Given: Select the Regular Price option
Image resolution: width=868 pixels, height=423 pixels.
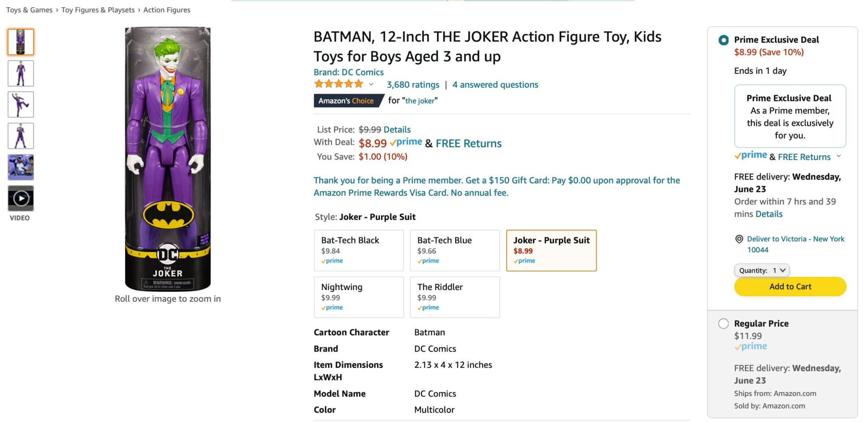Looking at the screenshot, I should pyautogui.click(x=724, y=323).
